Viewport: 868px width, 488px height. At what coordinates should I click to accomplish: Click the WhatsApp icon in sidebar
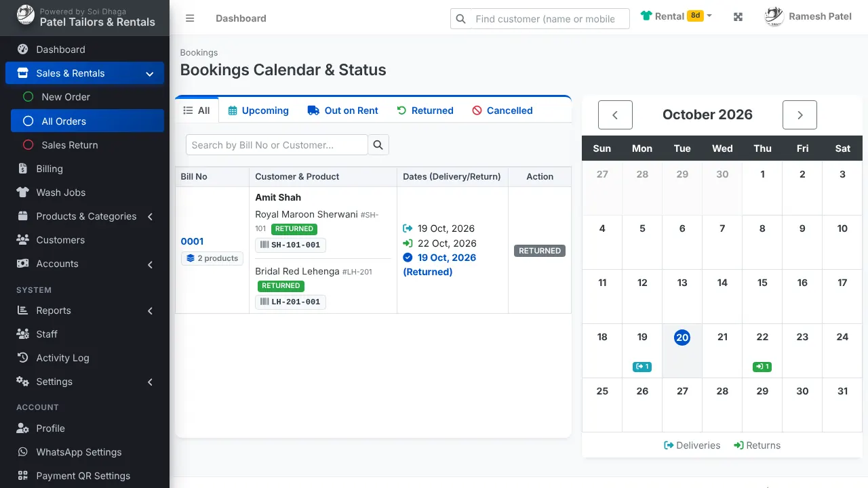[23, 452]
